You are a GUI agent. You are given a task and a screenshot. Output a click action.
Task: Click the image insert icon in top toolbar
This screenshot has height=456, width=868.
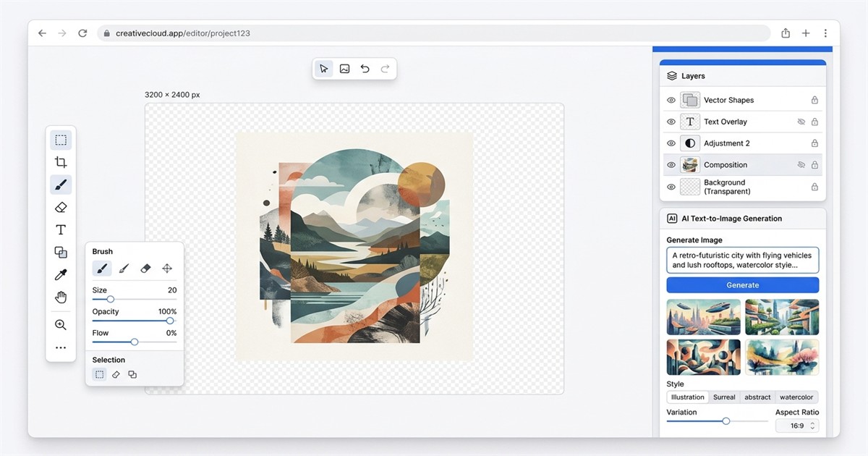[344, 69]
